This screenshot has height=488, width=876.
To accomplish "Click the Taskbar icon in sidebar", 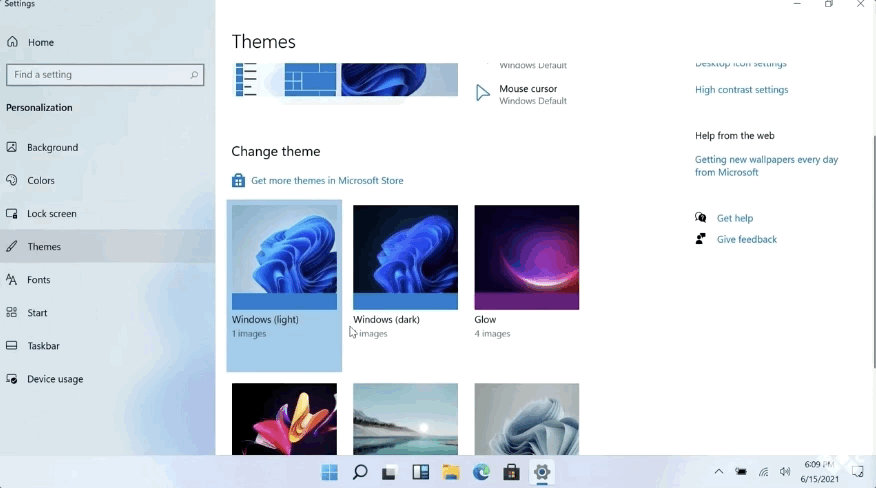I will click(x=12, y=345).
